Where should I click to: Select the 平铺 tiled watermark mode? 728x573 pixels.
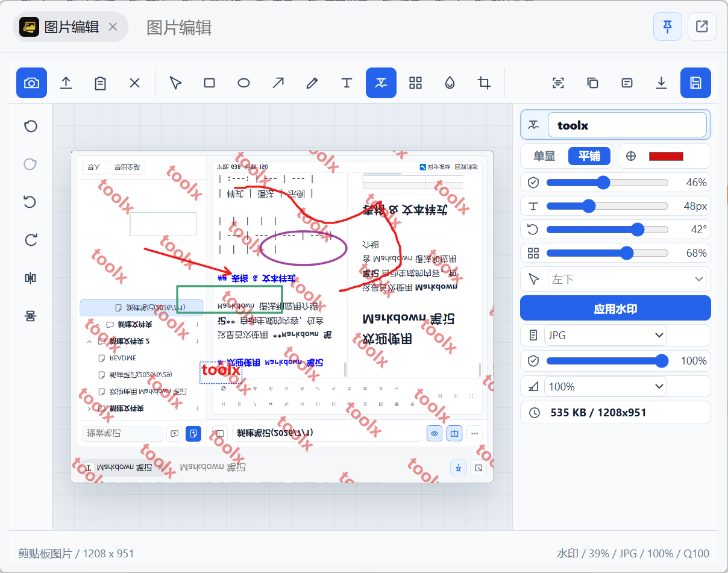[589, 156]
